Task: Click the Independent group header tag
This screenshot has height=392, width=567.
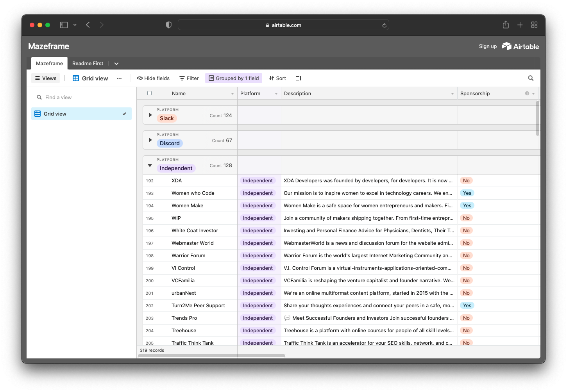Action: (x=176, y=168)
